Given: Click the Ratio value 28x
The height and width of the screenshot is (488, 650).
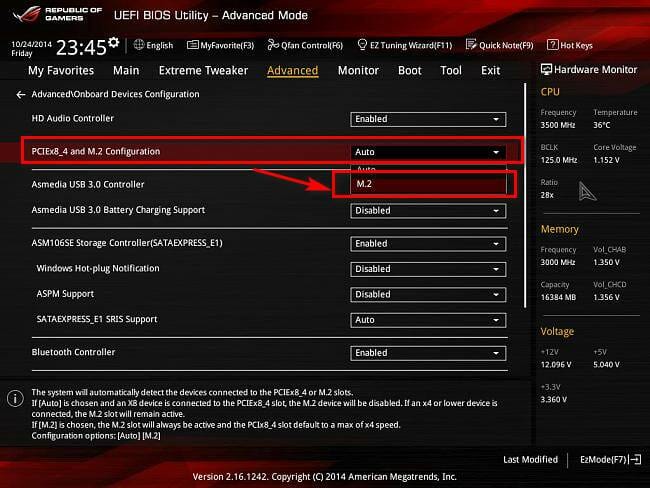Looking at the screenshot, I should [547, 195].
